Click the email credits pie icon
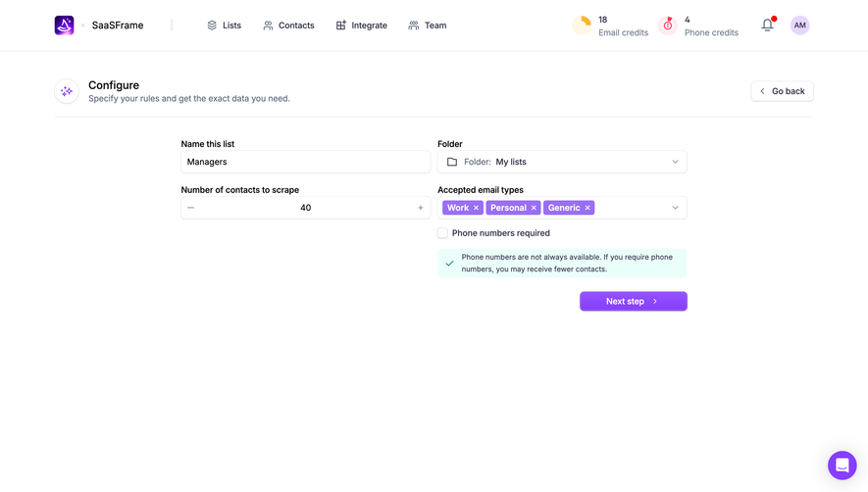Screen dimensions: 868x492 click(x=582, y=25)
